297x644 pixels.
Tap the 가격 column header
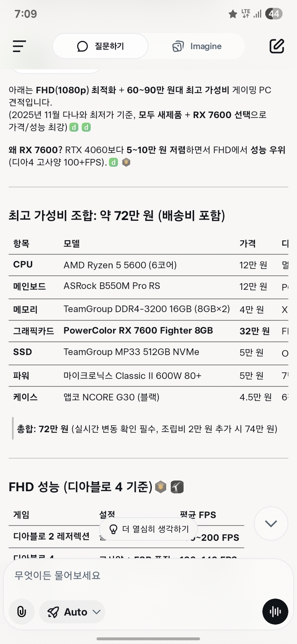(247, 244)
